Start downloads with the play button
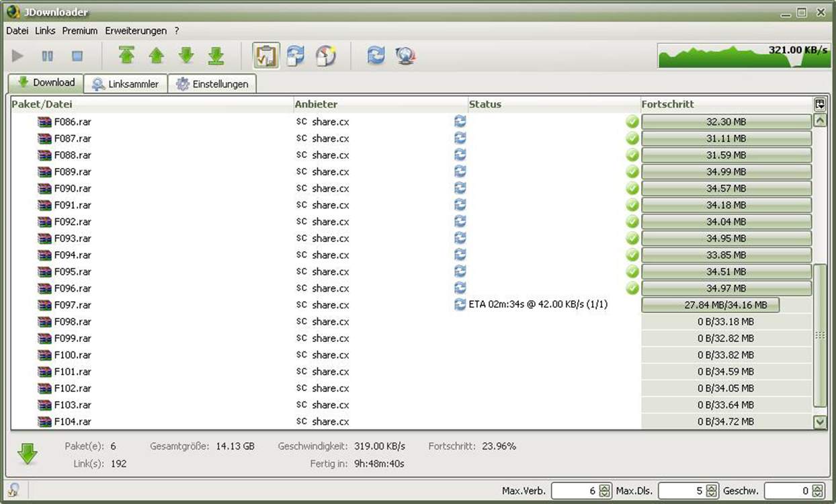This screenshot has width=836, height=504. (18, 56)
